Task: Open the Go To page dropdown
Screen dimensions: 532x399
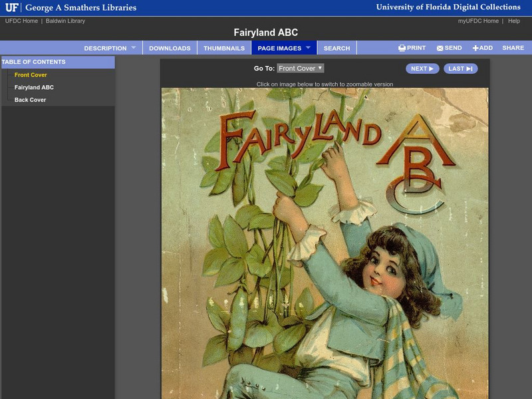Action: (299, 68)
